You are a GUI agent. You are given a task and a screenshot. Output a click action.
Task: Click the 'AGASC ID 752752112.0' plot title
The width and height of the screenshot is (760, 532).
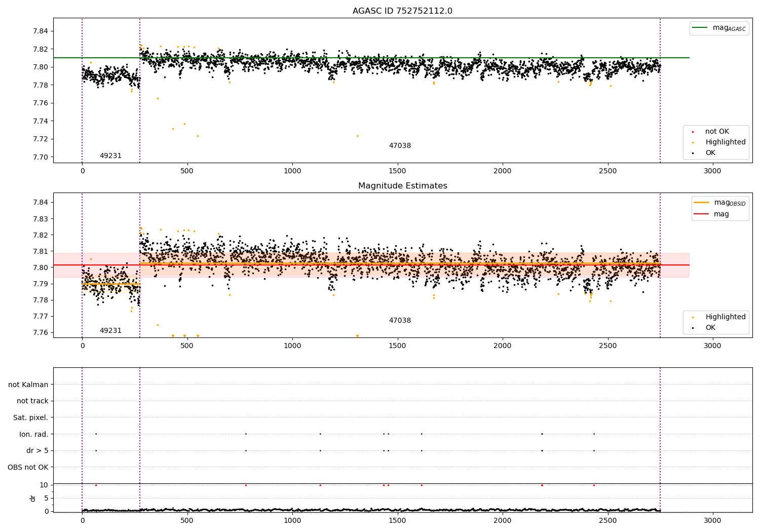[402, 11]
